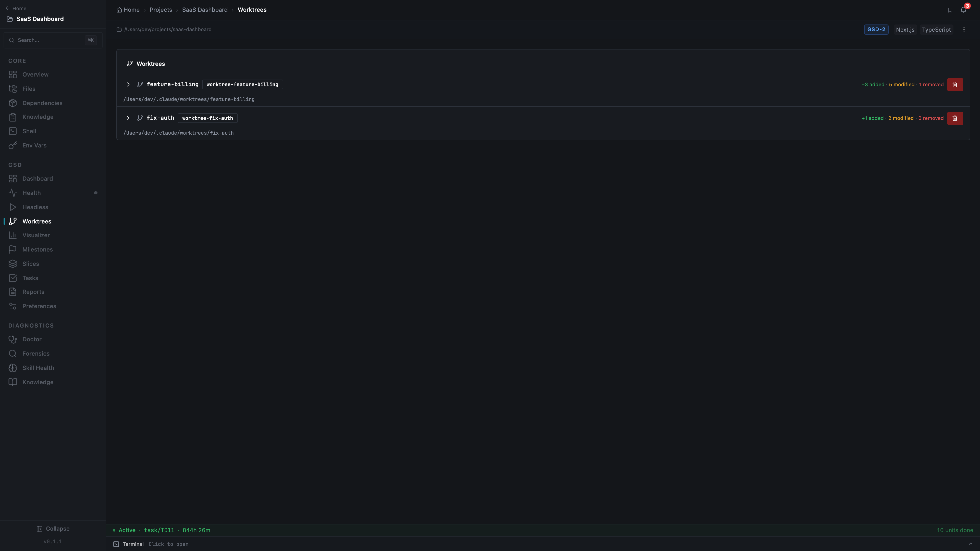The image size is (980, 551).
Task: Open the Shell section in the sidebar
Action: (29, 131)
